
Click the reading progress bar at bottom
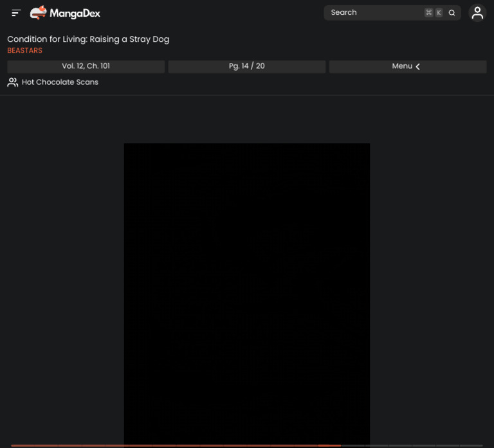coord(247,445)
